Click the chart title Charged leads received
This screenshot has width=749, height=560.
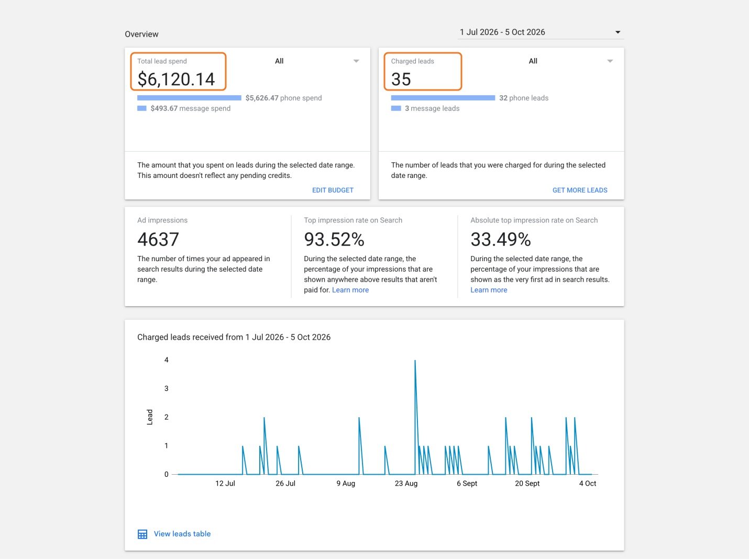pyautogui.click(x=234, y=337)
